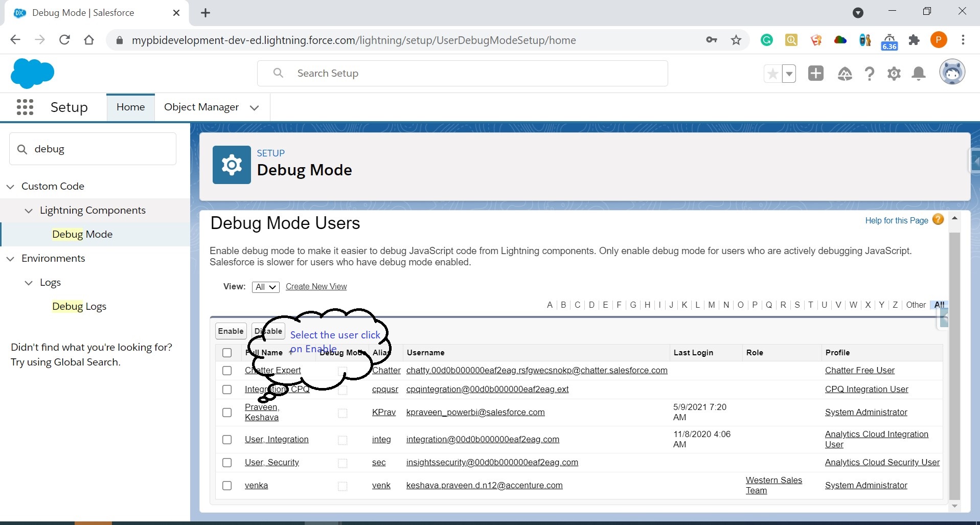The height and width of the screenshot is (525, 980).
Task: Open the favorites list dropdown arrow
Action: (789, 74)
